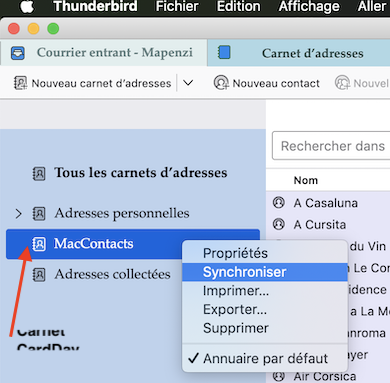The height and width of the screenshot is (383, 390).
Task: Click the red close window button
Action: coord(14,29)
